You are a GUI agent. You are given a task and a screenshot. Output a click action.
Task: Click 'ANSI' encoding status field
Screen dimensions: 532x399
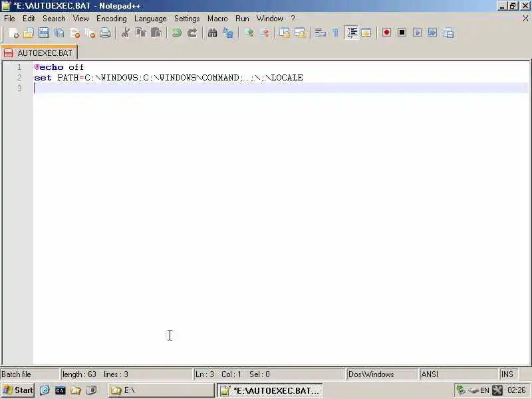(x=430, y=374)
